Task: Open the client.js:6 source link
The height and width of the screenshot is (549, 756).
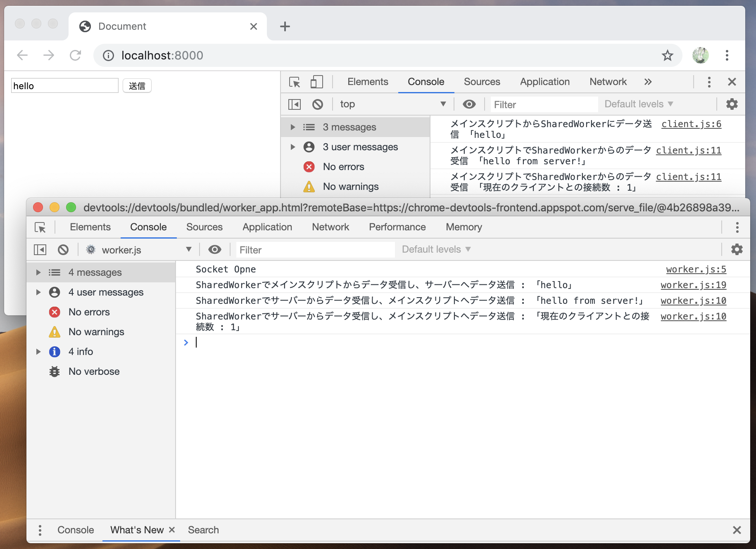Action: 691,124
